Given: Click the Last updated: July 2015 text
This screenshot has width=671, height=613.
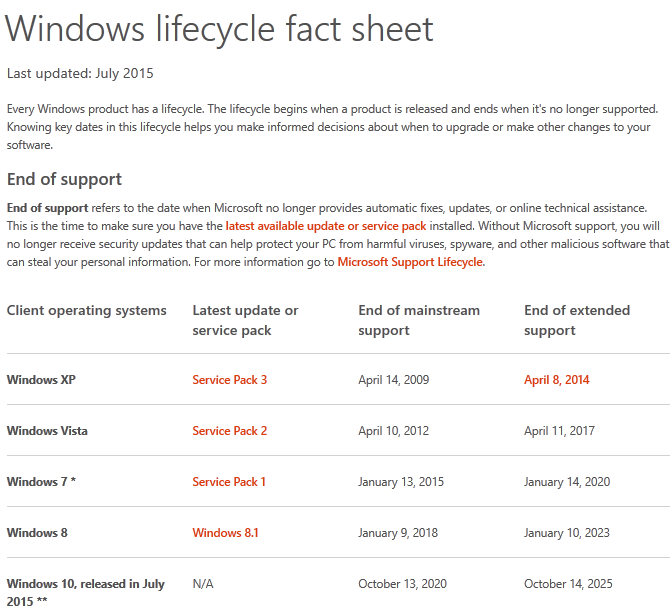Looking at the screenshot, I should click(x=80, y=73).
